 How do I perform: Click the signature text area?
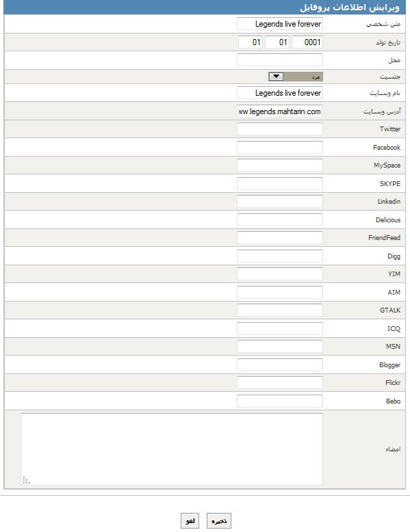[x=172, y=449]
